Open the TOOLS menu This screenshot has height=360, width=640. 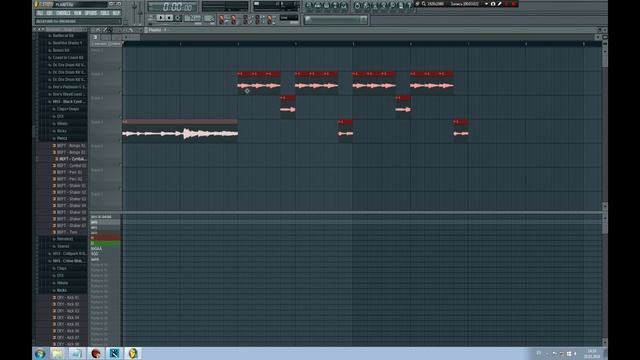point(105,13)
